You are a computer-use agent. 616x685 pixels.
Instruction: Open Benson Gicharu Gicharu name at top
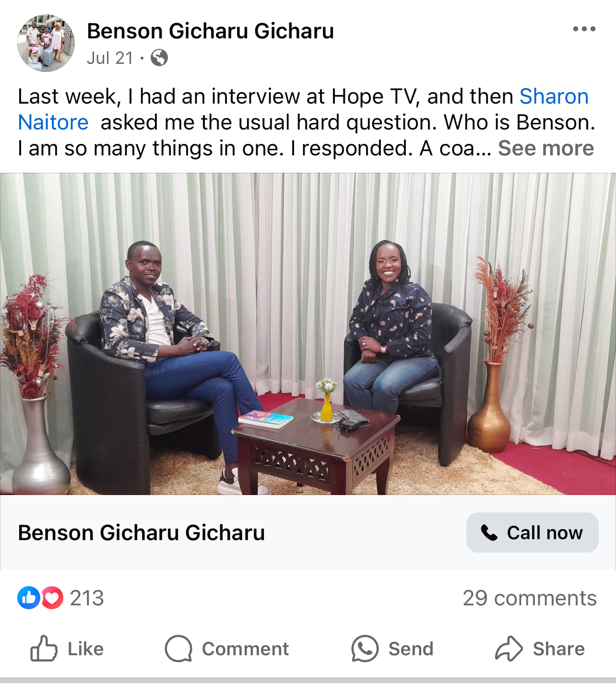coord(210,31)
